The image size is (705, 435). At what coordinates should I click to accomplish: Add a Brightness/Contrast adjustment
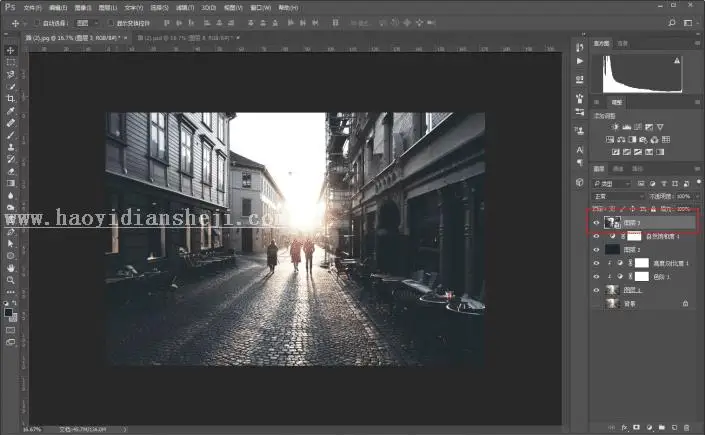pyautogui.click(x=616, y=127)
